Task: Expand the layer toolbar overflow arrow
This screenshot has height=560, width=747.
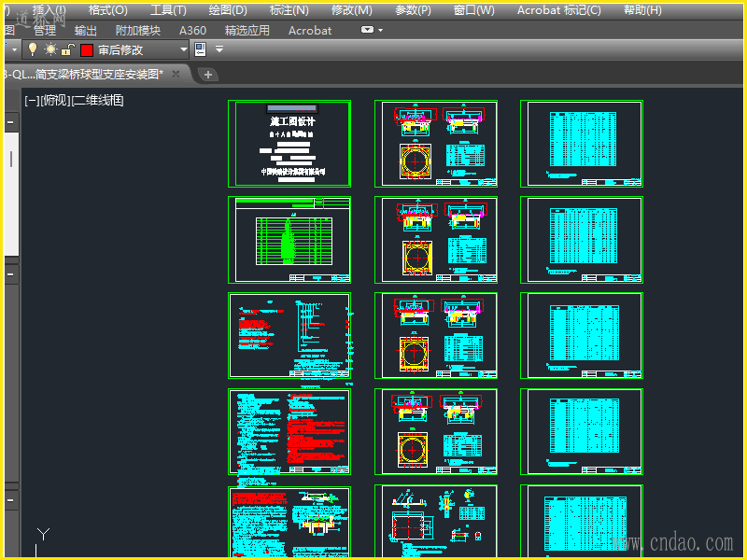Action: coord(219,49)
